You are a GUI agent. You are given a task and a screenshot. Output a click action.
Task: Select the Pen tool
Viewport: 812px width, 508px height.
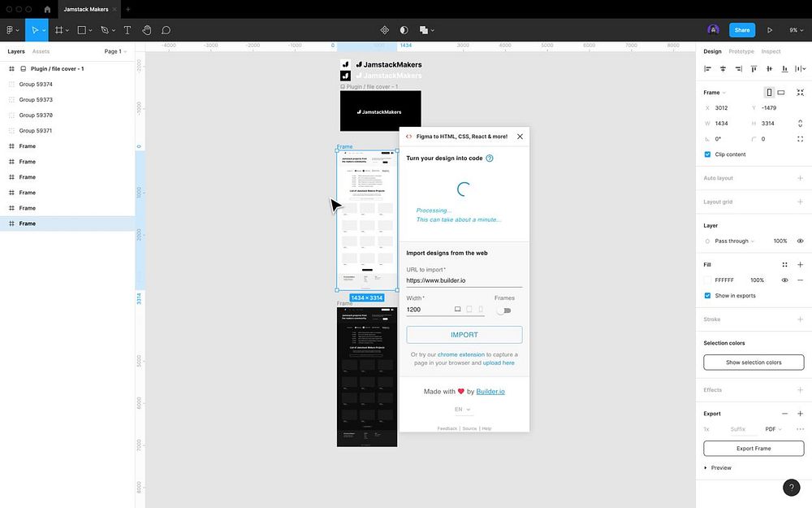pos(105,30)
